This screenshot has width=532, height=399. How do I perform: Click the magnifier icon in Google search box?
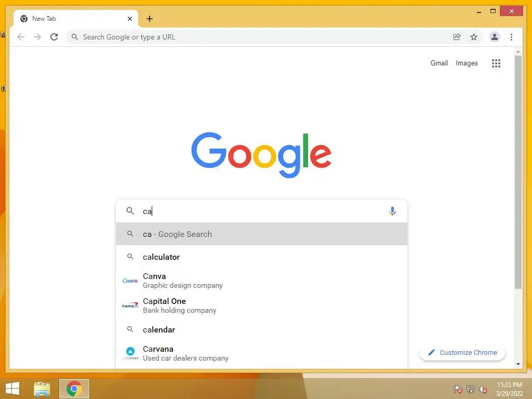tap(130, 211)
